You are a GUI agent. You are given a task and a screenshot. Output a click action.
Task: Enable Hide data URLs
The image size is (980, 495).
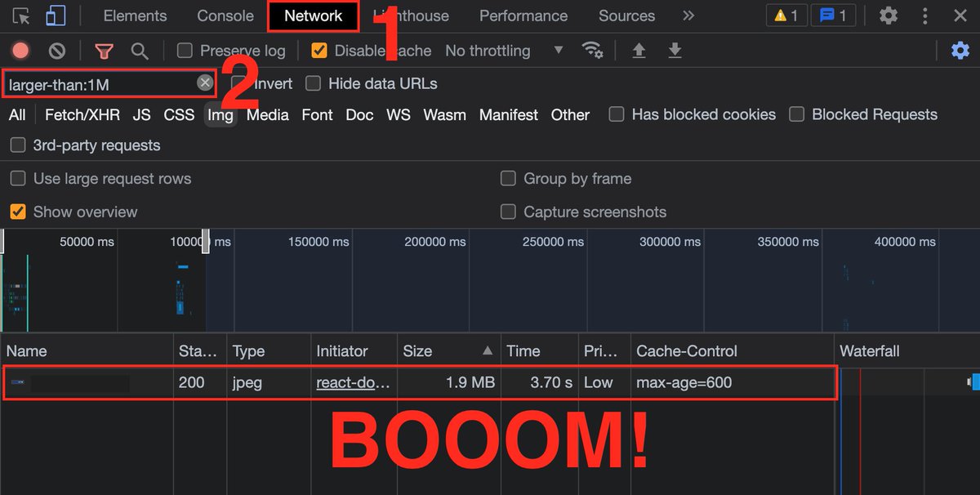pos(313,82)
